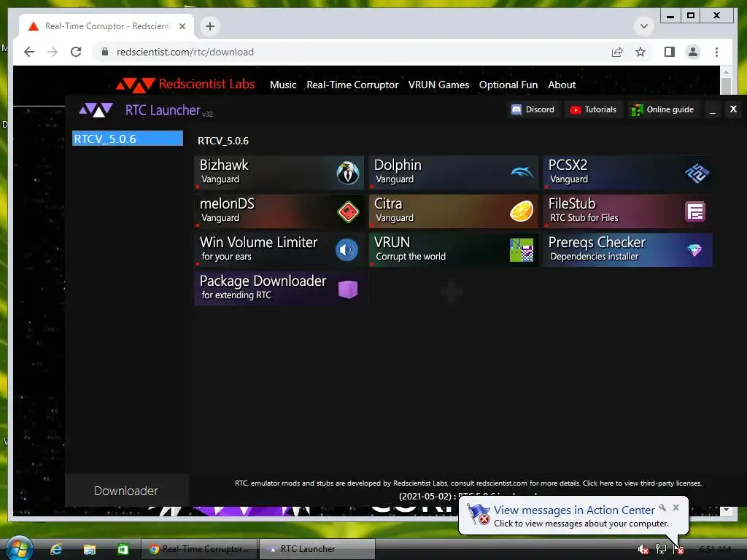Click the site info lock icon
Screen dimensions: 747x560
(105, 52)
